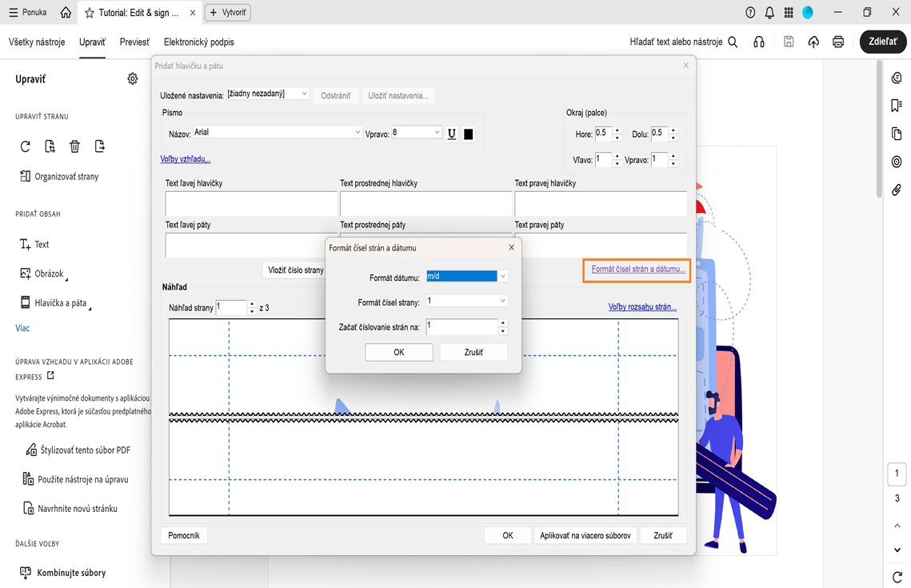Viewport: 911px width, 588px height.
Task: Click the Voľby rozsahu strán link
Action: pos(642,306)
